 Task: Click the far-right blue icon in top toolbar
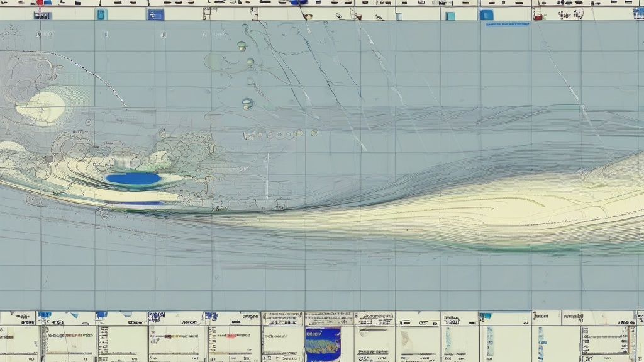pyautogui.click(x=638, y=14)
